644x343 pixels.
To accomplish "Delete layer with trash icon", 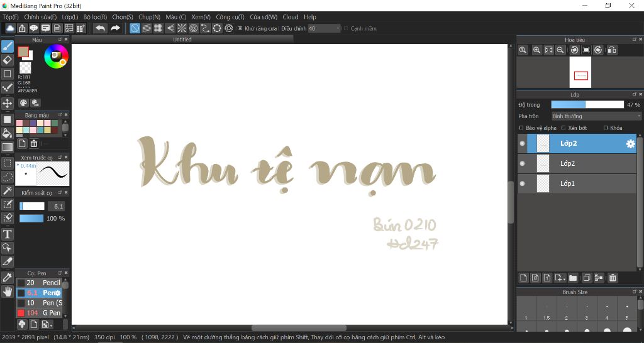I will point(613,278).
